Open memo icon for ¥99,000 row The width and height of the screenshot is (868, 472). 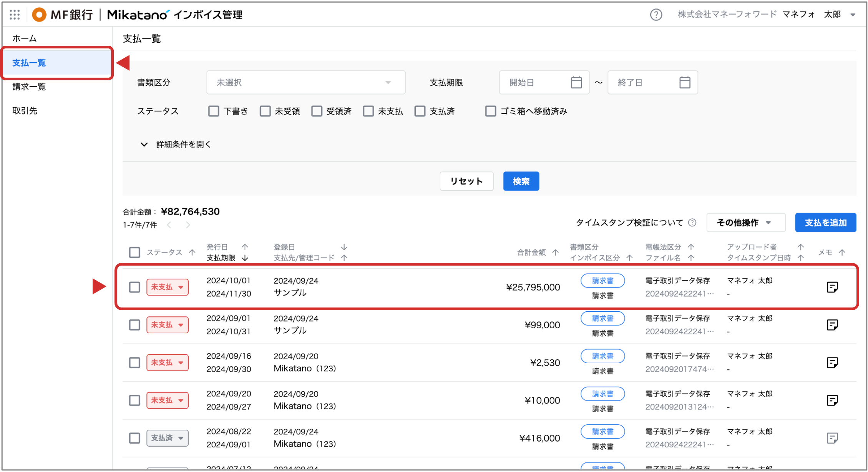[x=832, y=325]
